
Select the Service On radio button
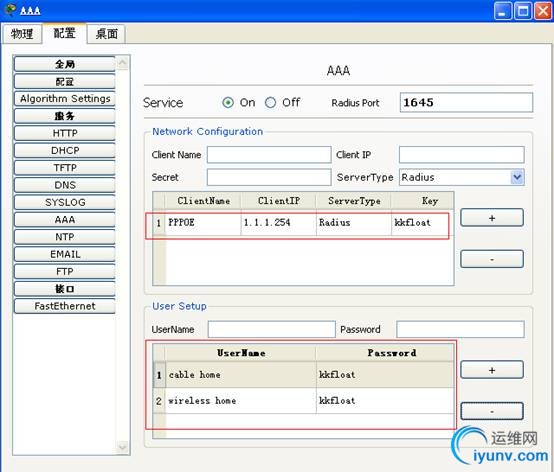pyautogui.click(x=228, y=103)
